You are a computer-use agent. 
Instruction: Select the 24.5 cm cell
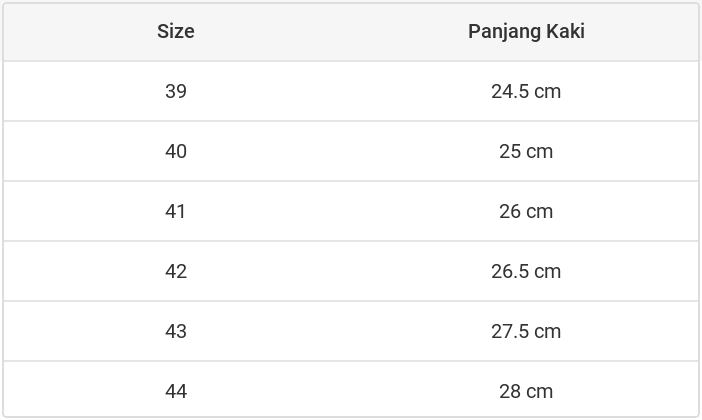pyautogui.click(x=526, y=91)
